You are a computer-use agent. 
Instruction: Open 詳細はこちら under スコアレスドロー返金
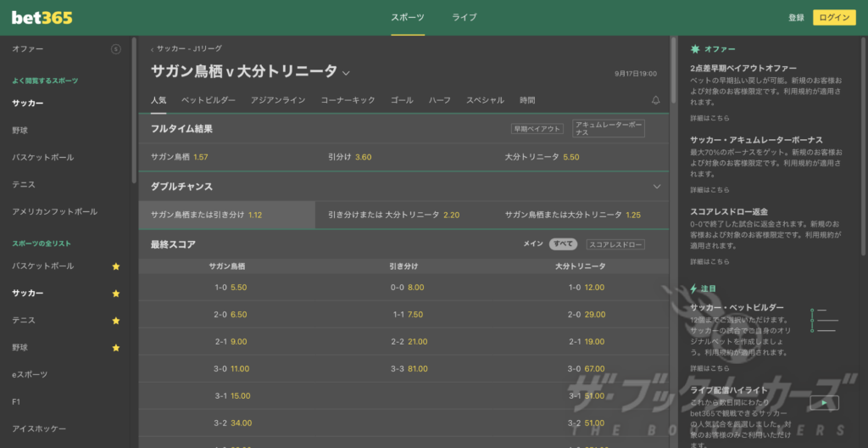[x=709, y=261]
